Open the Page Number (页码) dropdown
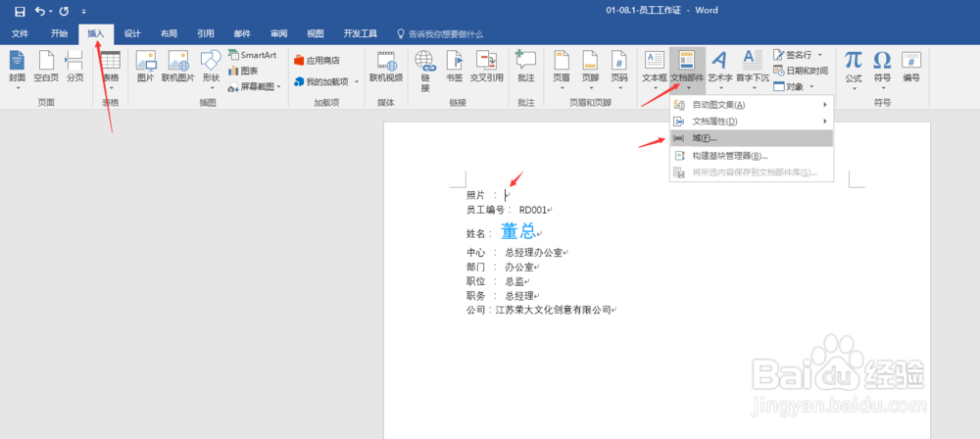 pyautogui.click(x=618, y=70)
